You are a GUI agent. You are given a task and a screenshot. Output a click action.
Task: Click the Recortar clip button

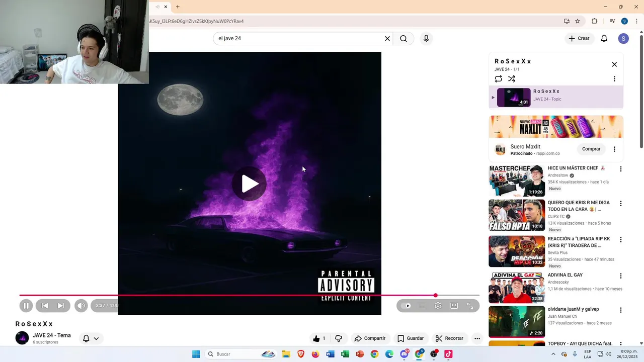pos(449,338)
